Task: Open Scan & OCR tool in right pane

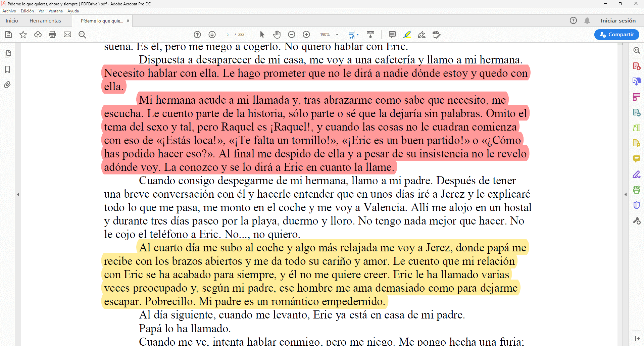Action: click(637, 190)
